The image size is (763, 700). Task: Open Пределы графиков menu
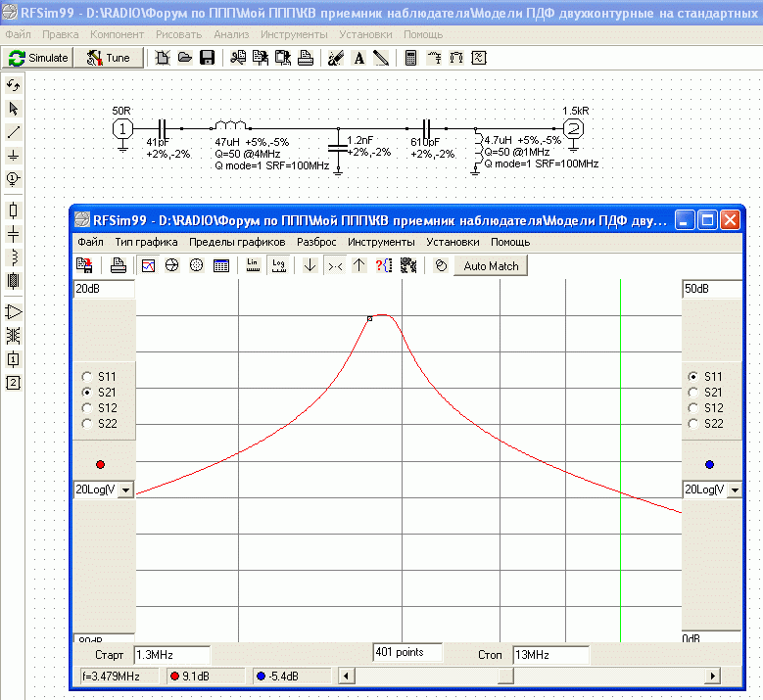tap(237, 242)
